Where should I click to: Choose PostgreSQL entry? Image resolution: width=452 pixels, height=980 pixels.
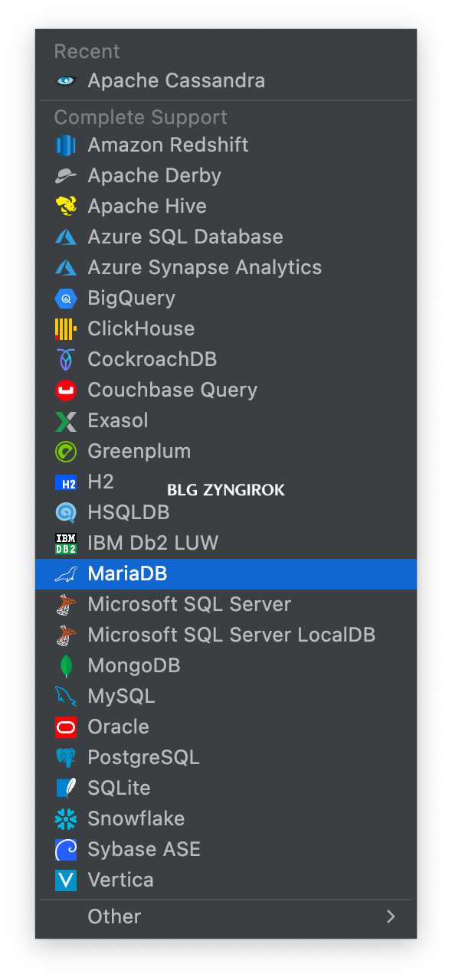[226, 757]
